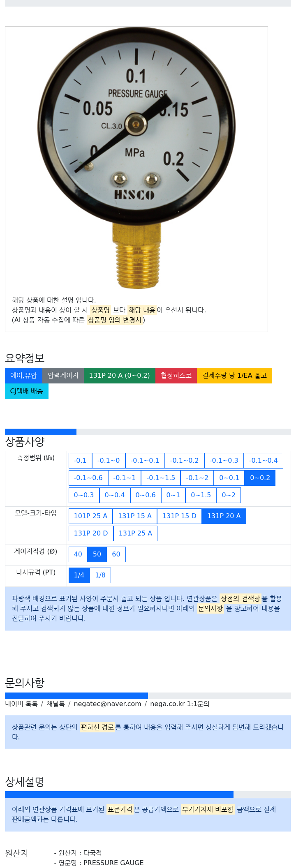Select the 131P 15 D model
This screenshot has height=868, width=296.
click(179, 516)
